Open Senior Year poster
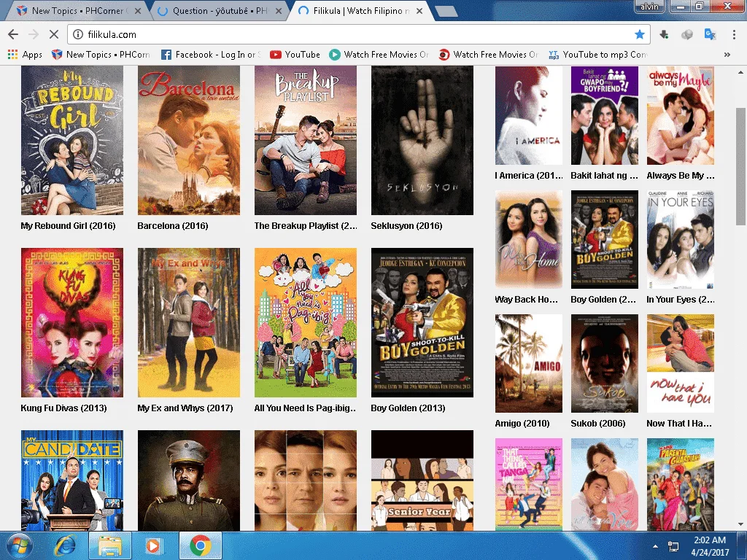This screenshot has width=747, height=560. tap(422, 481)
